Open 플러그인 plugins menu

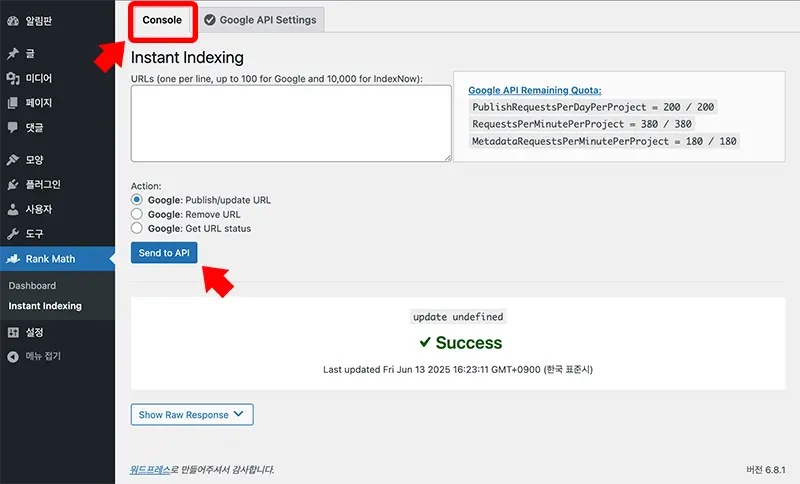(x=58, y=184)
